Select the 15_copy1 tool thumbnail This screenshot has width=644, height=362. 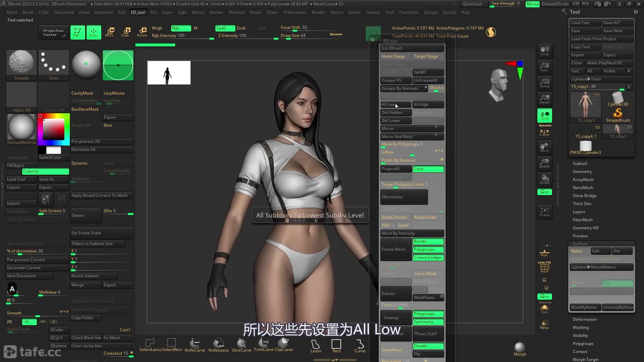click(x=586, y=107)
